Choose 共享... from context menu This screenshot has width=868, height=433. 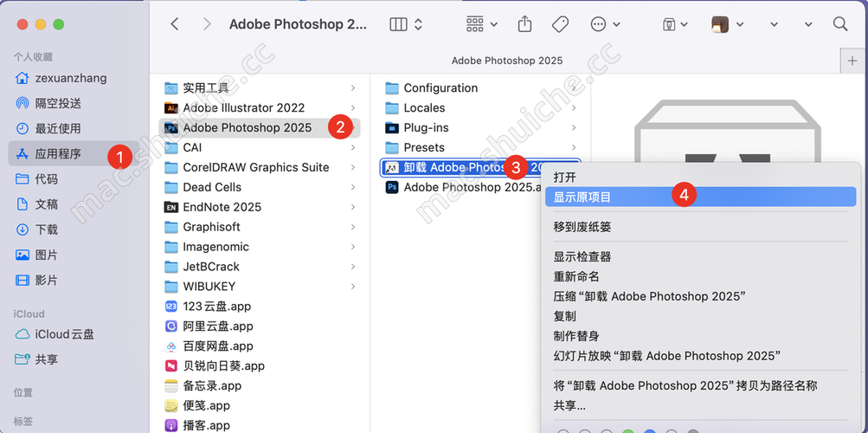(x=700, y=406)
